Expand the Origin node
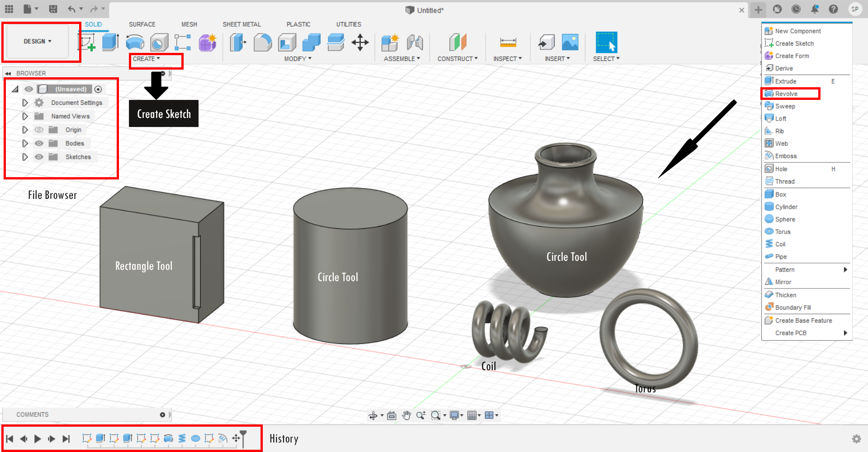The width and height of the screenshot is (868, 452). [25, 130]
